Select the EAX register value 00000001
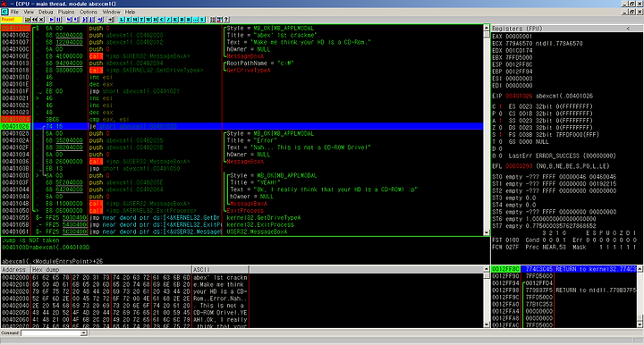The image size is (644, 345). (519, 36)
